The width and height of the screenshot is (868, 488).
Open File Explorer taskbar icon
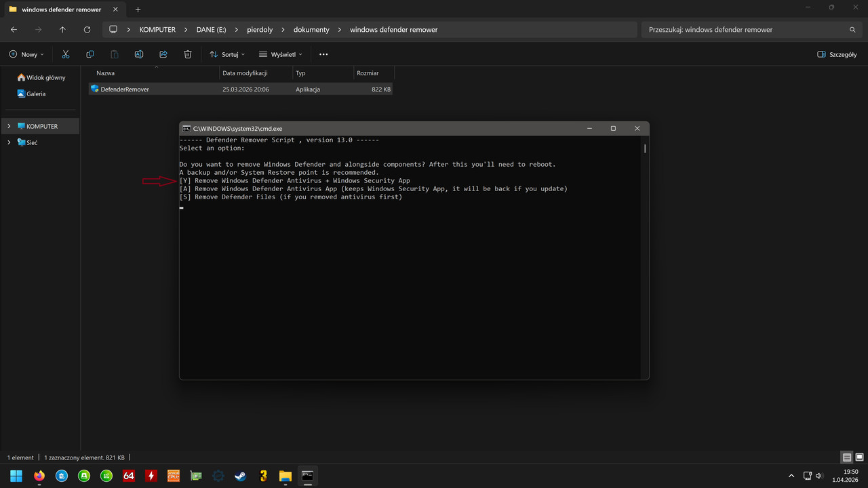click(285, 476)
